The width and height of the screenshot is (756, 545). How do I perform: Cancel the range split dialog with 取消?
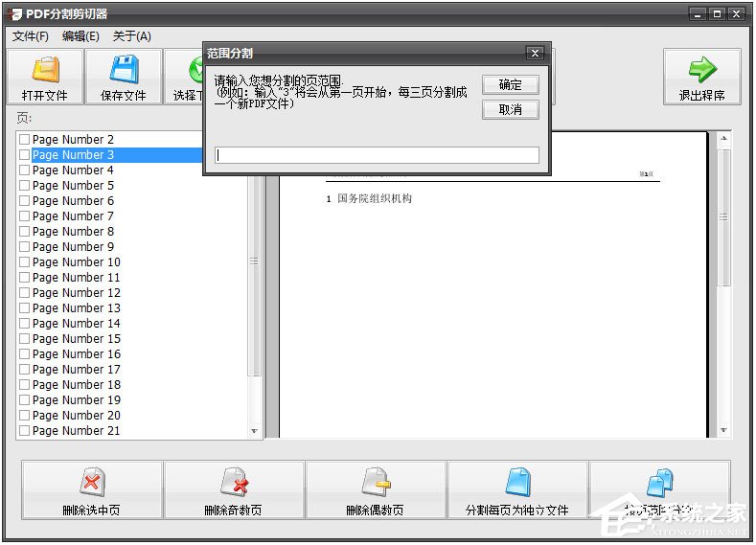(510, 110)
